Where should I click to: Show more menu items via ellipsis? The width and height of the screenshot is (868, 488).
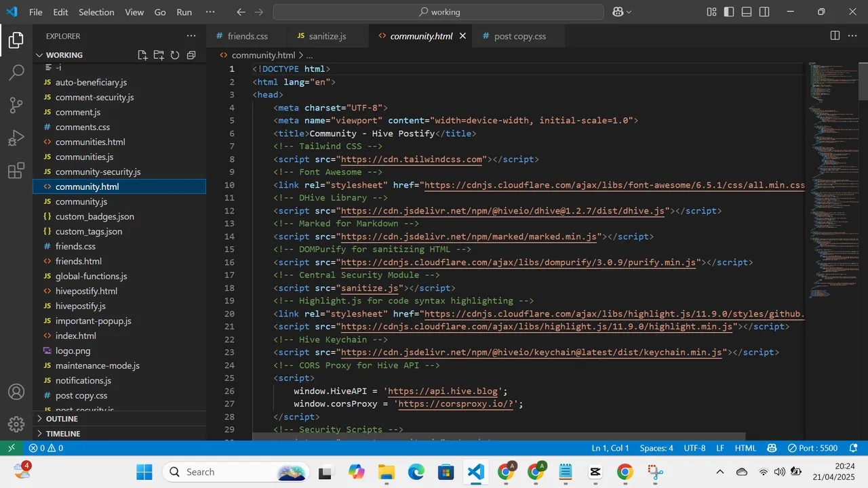[x=210, y=12]
